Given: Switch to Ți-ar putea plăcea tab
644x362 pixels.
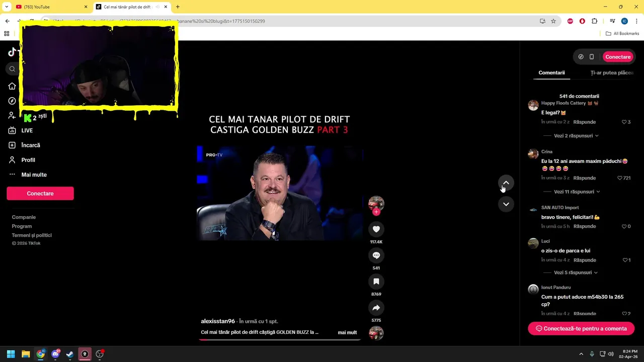Looking at the screenshot, I should [611, 73].
